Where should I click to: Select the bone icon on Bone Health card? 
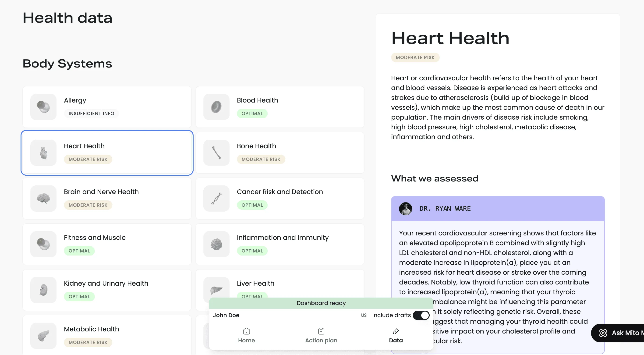click(x=216, y=153)
